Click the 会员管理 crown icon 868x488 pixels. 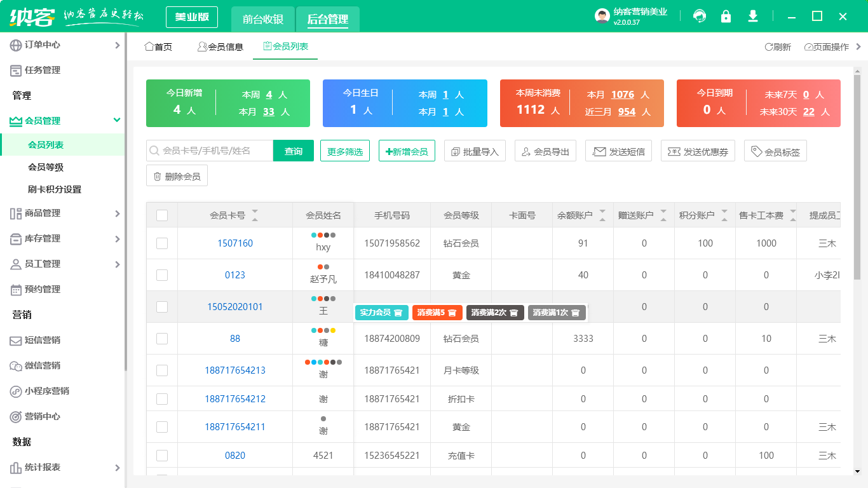16,121
